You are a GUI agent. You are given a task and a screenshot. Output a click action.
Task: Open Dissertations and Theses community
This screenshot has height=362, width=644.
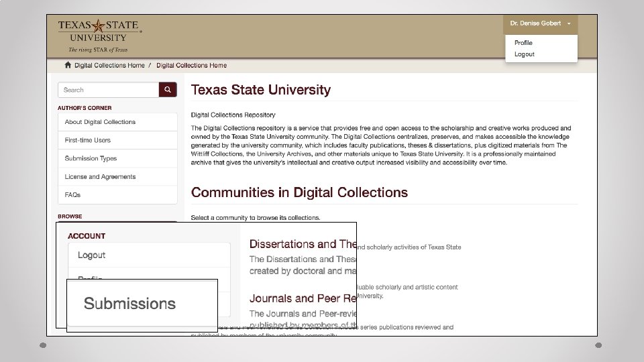pos(303,244)
